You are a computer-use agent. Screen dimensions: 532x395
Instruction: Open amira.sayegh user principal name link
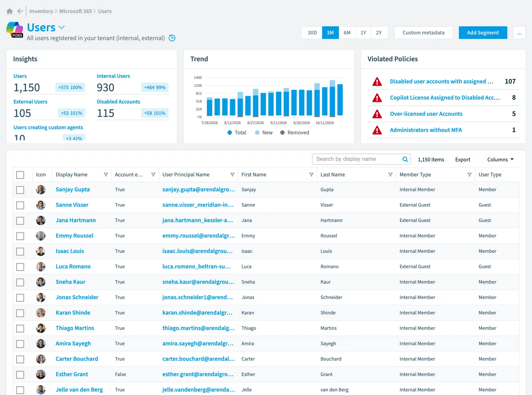point(198,344)
